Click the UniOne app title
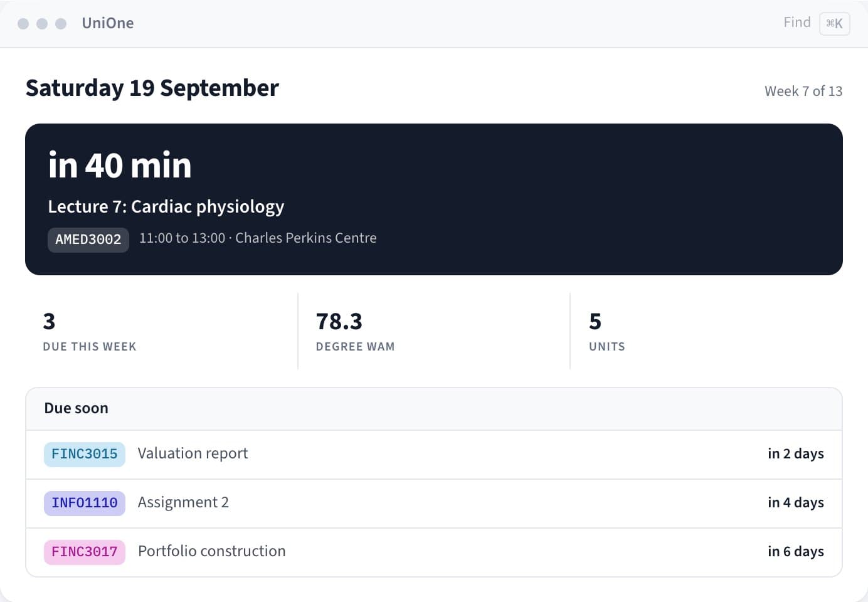This screenshot has height=602, width=868. click(108, 23)
